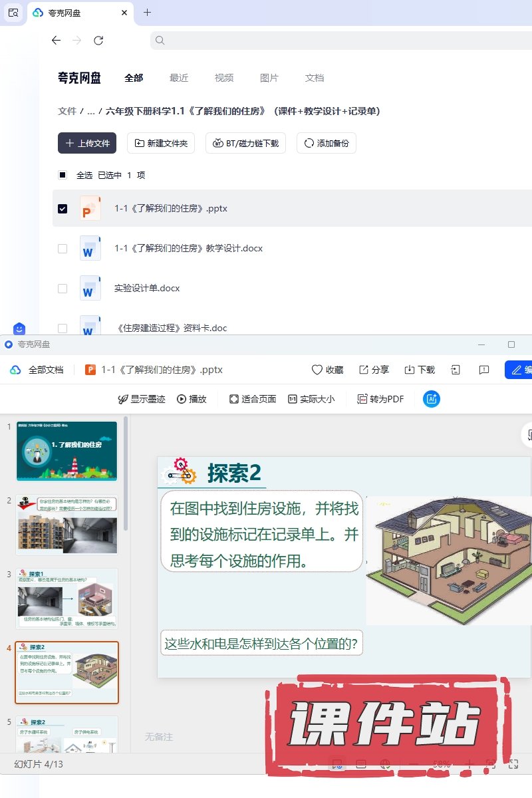Click the AI assistant icon in viewer toolbar
The width and height of the screenshot is (532, 798).
pos(432,399)
